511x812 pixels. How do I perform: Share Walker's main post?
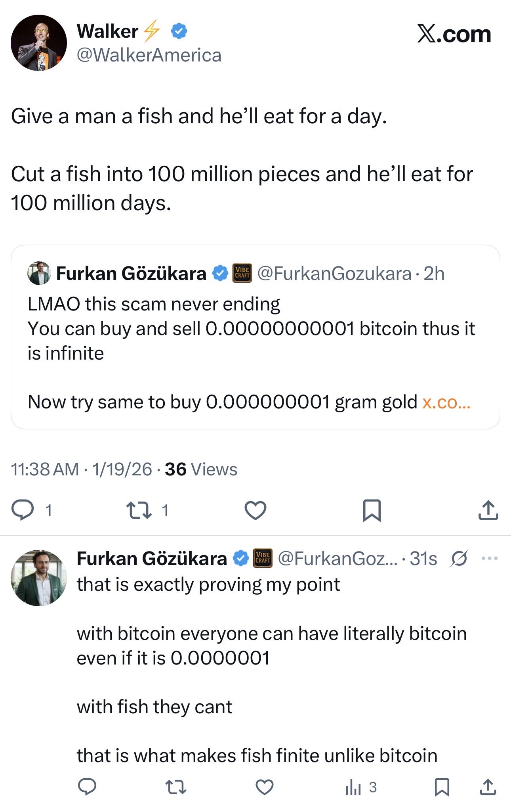click(488, 510)
